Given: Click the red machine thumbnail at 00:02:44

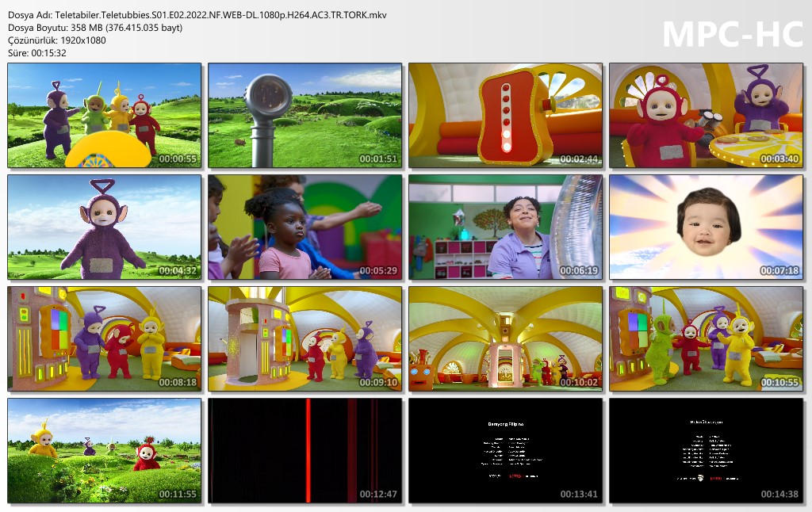Looking at the screenshot, I should coord(505,116).
